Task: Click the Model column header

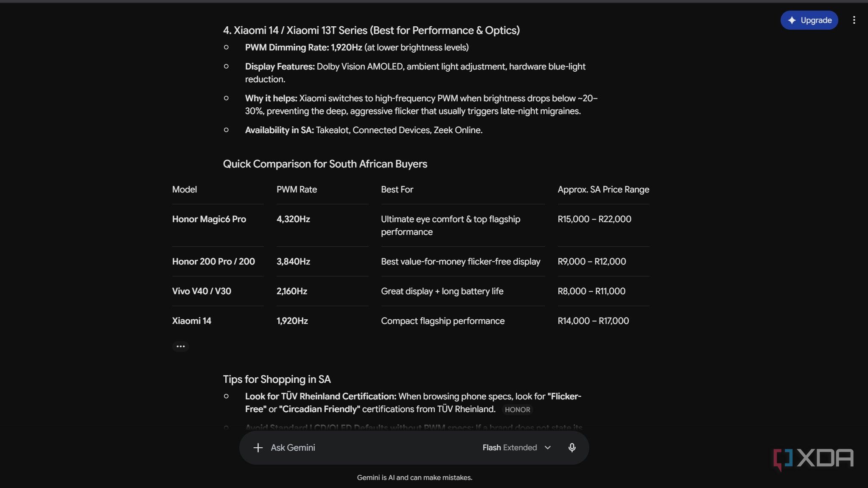Action: coord(185,190)
